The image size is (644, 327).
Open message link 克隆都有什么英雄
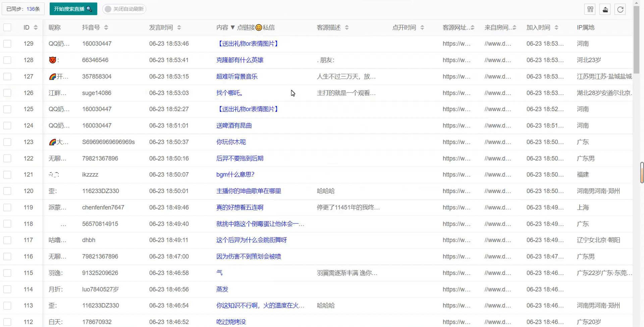click(x=240, y=60)
